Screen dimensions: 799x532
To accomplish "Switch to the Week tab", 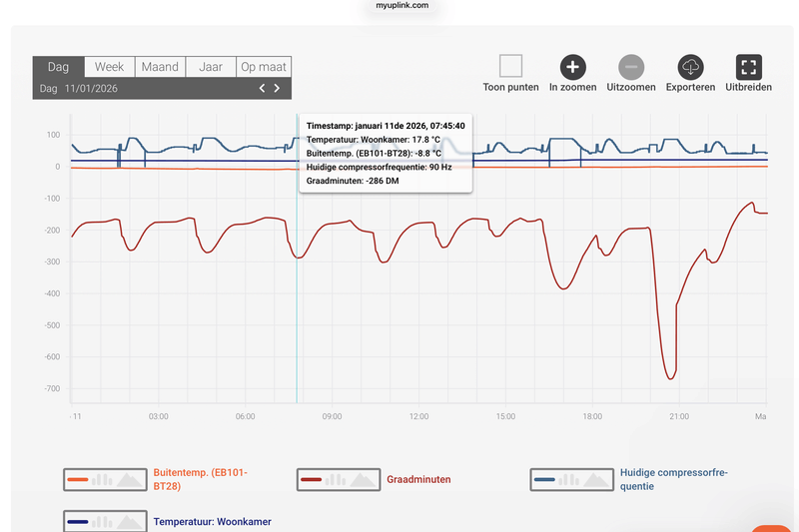I will click(110, 67).
